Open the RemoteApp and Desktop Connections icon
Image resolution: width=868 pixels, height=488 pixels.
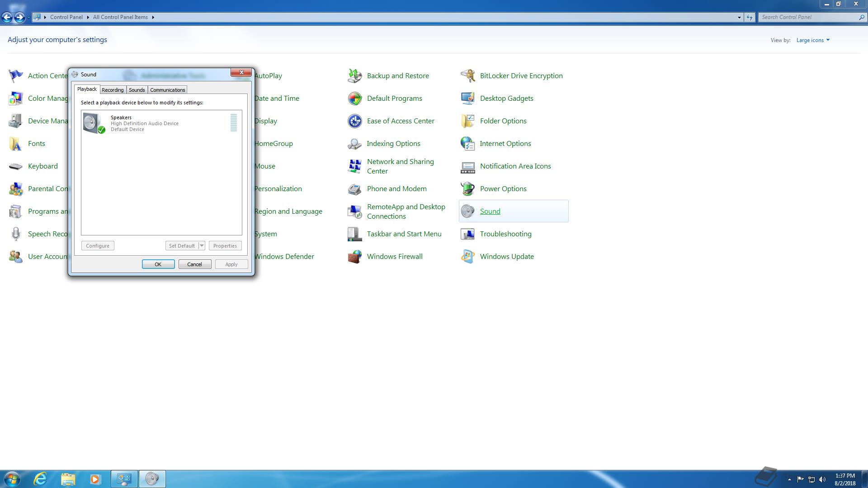(355, 211)
